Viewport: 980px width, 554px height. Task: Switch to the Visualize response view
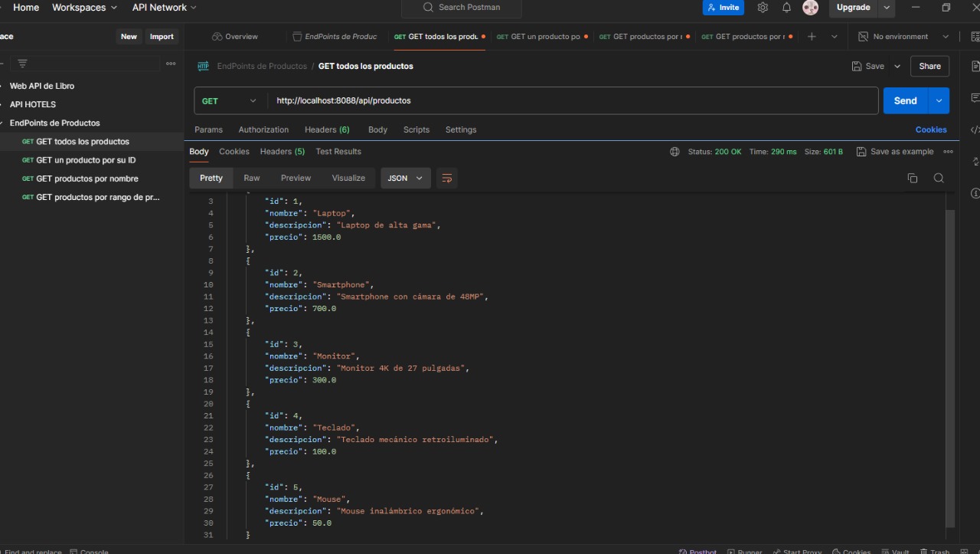[x=348, y=178]
